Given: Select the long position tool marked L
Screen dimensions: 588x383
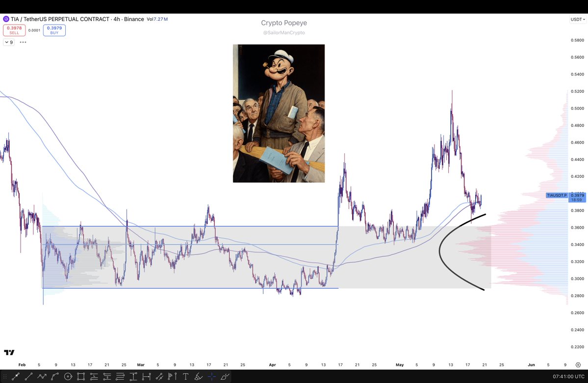Looking at the screenshot, I should (x=94, y=377).
